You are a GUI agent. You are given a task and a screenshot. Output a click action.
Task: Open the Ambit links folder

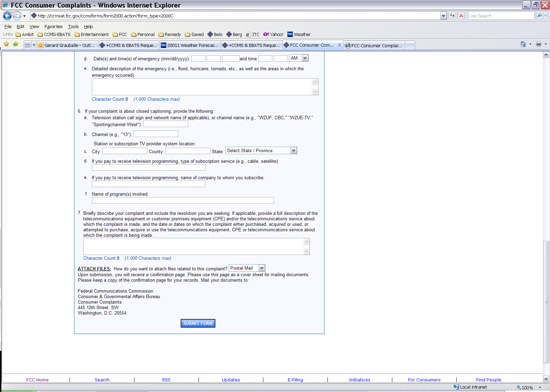pyautogui.click(x=25, y=34)
